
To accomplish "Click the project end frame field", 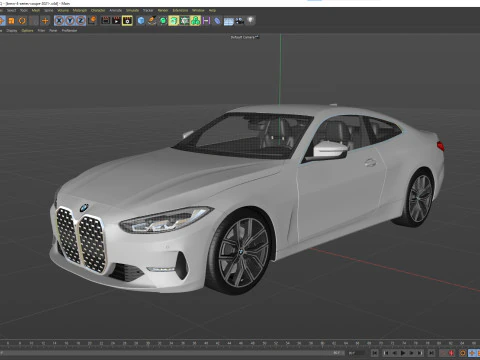I will (x=357, y=353).
